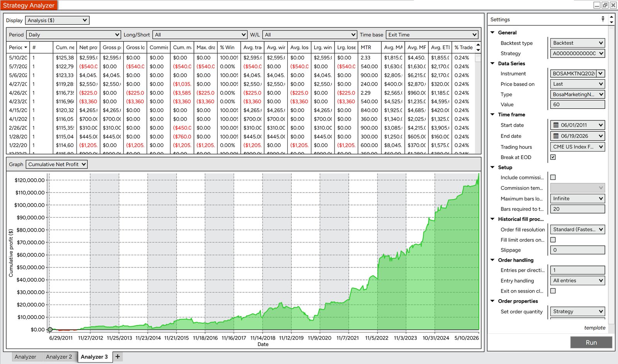Toggle Break at EOD checkbox
Viewport: 618px width, 364px height.
553,157
